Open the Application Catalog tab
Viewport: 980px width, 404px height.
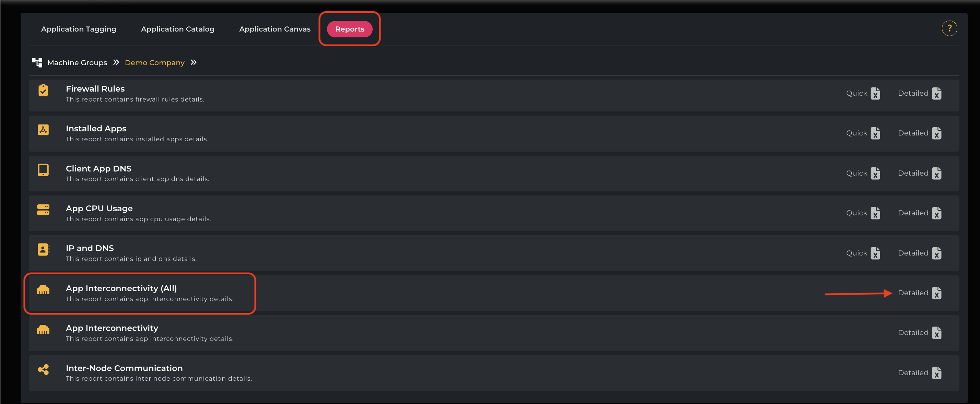(x=178, y=29)
